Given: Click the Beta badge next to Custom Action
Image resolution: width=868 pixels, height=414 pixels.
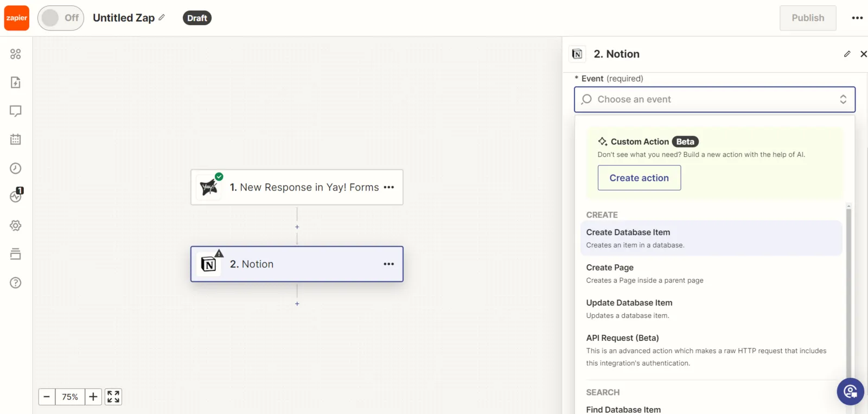Looking at the screenshot, I should click(685, 142).
